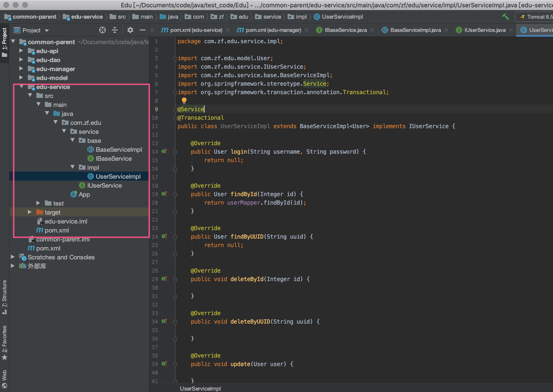553x392 pixels.
Task: Close the BaseServiceImpl.java tab
Action: click(x=446, y=30)
